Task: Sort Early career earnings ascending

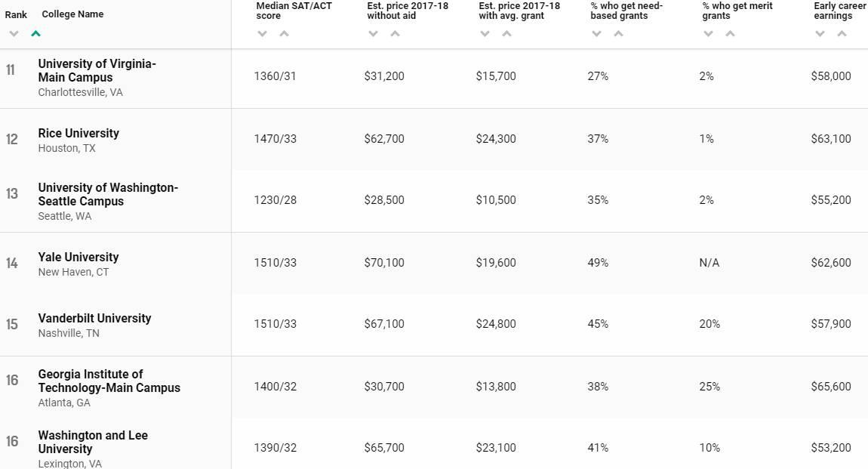Action: point(842,34)
